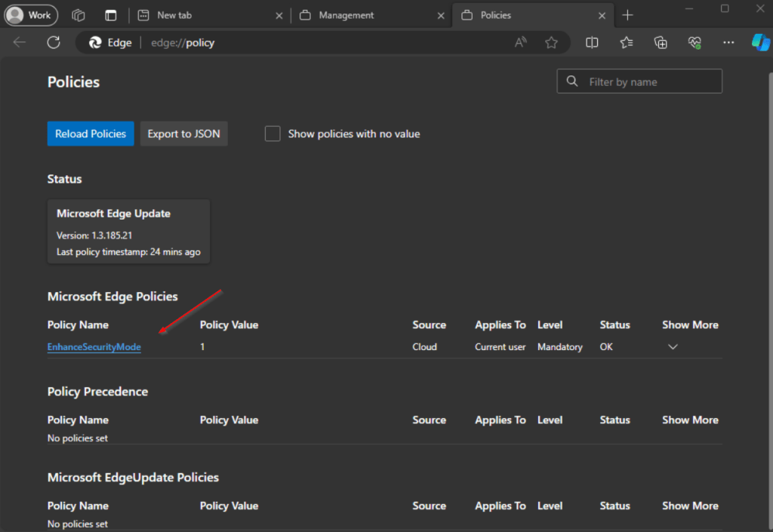Open Edge Settings and more menu

(x=728, y=42)
